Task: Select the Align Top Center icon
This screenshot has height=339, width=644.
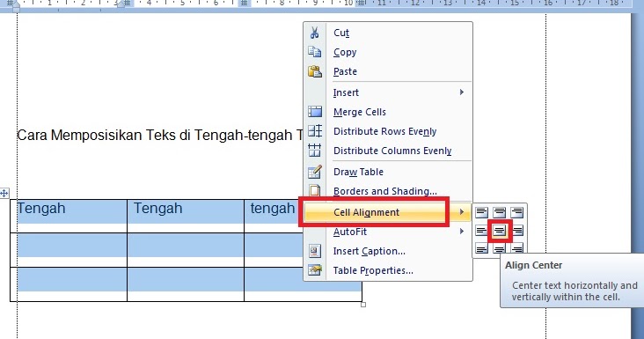Action: pos(499,212)
